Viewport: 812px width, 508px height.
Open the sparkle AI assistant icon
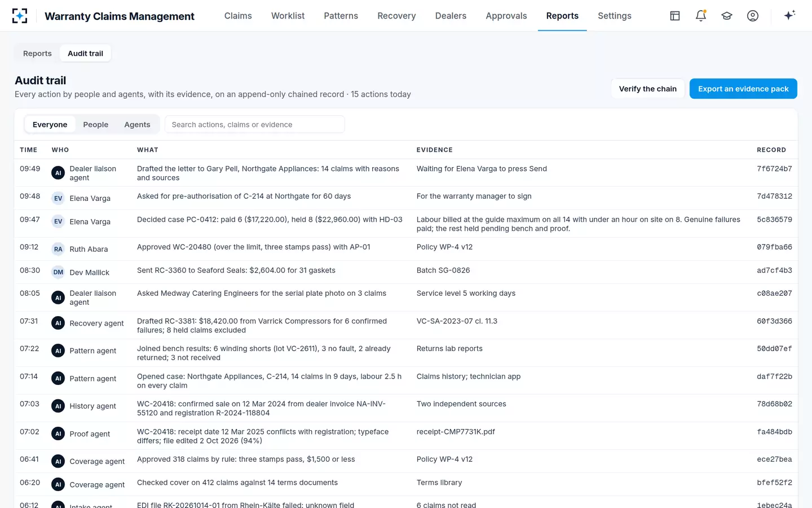coord(789,15)
